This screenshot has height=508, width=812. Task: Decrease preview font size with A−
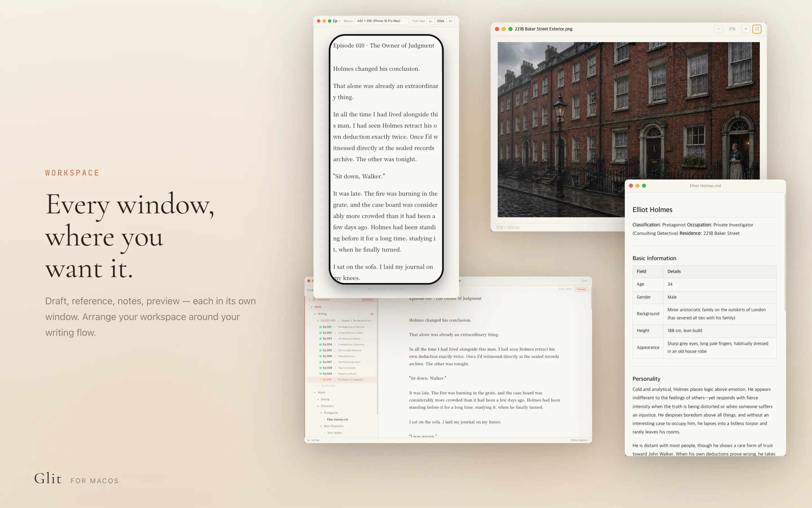(x=431, y=21)
